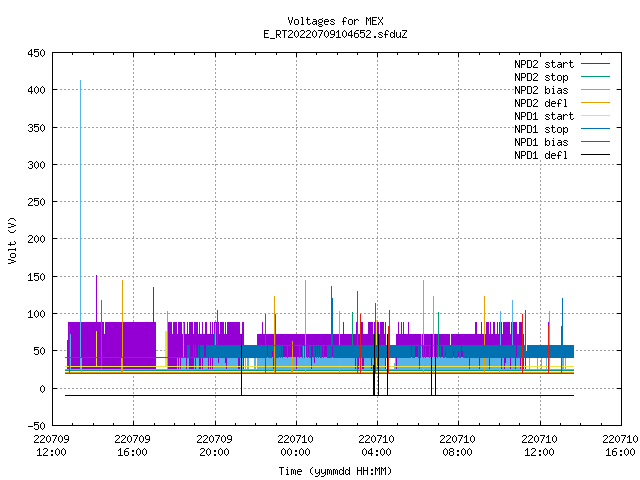This screenshot has width=640, height=480.
Task: Click green line sample beside NPD2 stop
Action: (595, 76)
